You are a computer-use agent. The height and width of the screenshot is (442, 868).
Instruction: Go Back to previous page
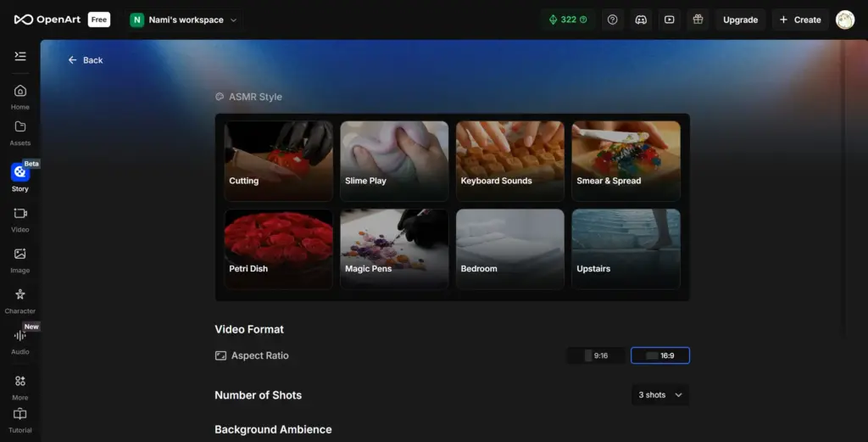[x=86, y=60]
